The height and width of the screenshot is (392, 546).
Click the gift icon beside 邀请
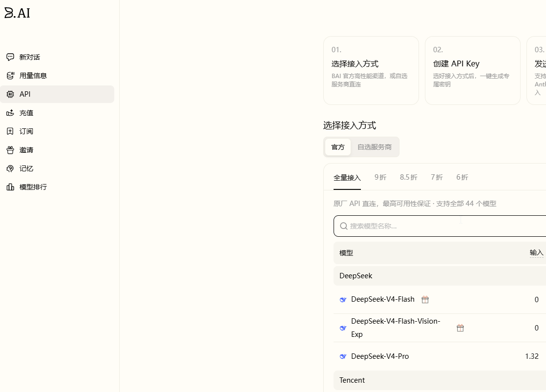click(x=10, y=150)
